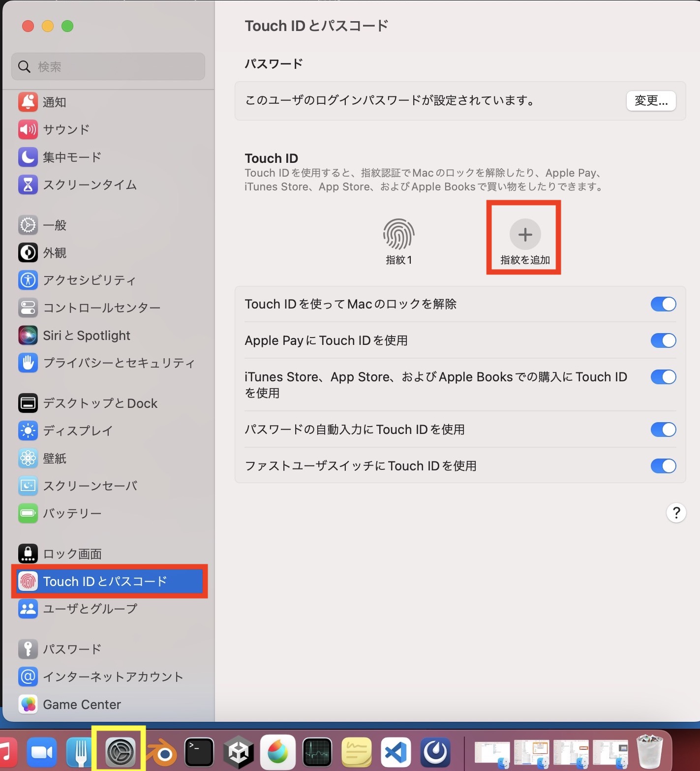Toggle Touch ID を使って Mac のロックを解除
This screenshot has width=700, height=771.
[x=663, y=304]
